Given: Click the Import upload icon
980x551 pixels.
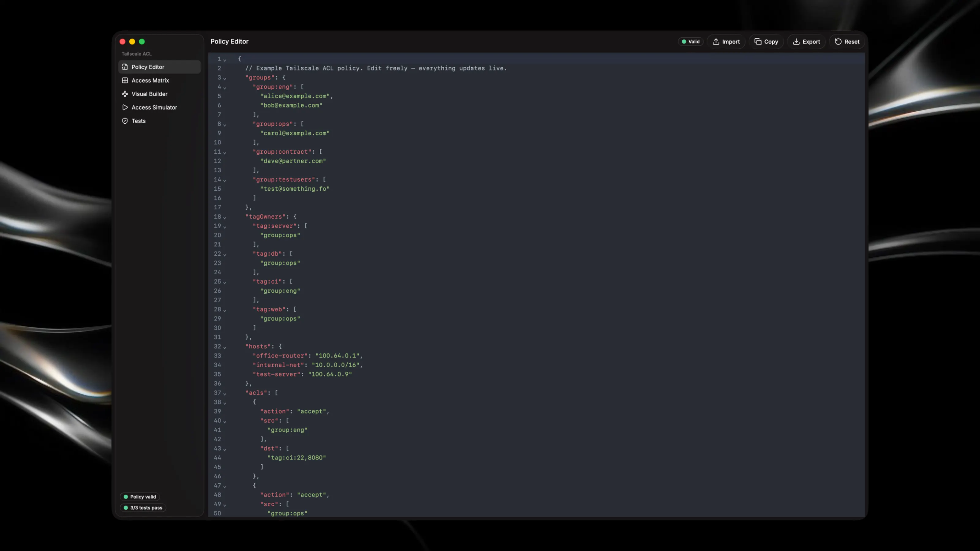Looking at the screenshot, I should 716,41.
